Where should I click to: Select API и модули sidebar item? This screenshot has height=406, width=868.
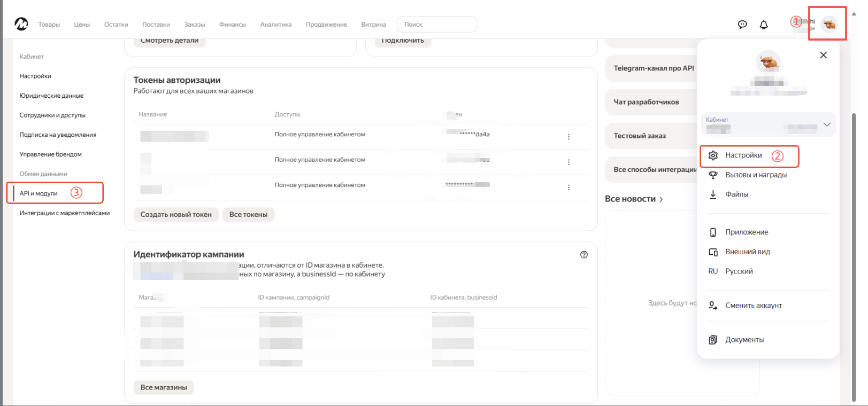pyautogui.click(x=39, y=193)
